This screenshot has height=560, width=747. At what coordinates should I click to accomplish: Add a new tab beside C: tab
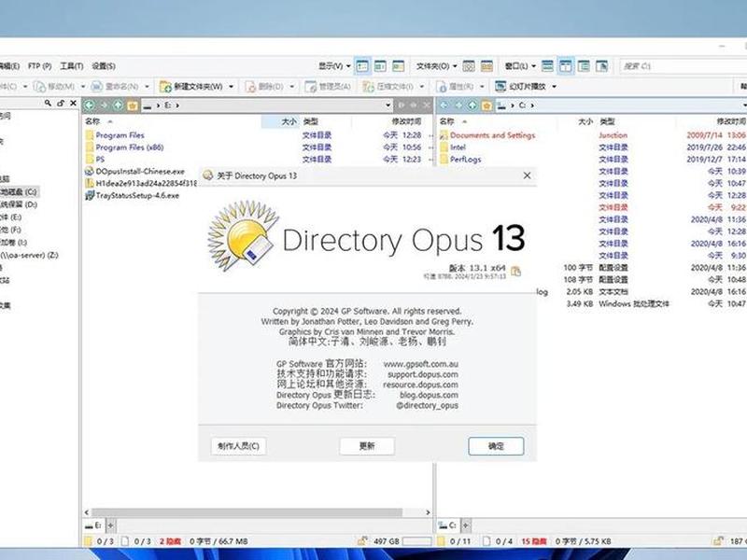466,525
